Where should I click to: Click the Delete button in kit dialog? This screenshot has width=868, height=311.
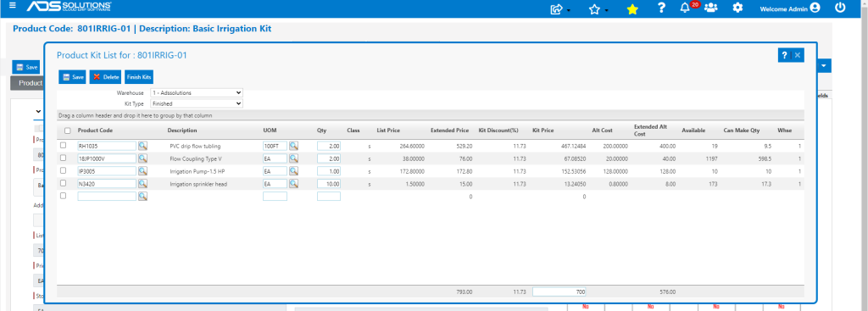coord(106,77)
